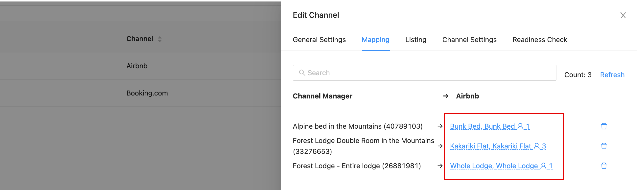Focus the mapping Search field
This screenshot has height=190, width=644.
tap(424, 73)
